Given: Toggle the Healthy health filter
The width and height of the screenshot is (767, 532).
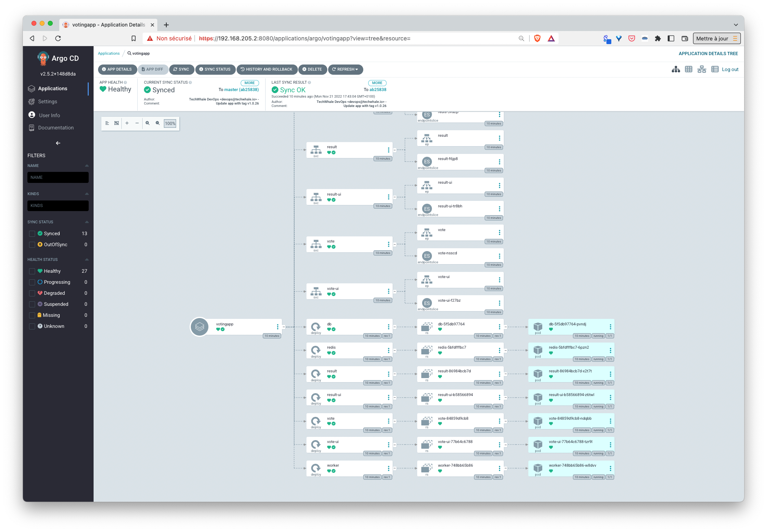Looking at the screenshot, I should (32, 271).
